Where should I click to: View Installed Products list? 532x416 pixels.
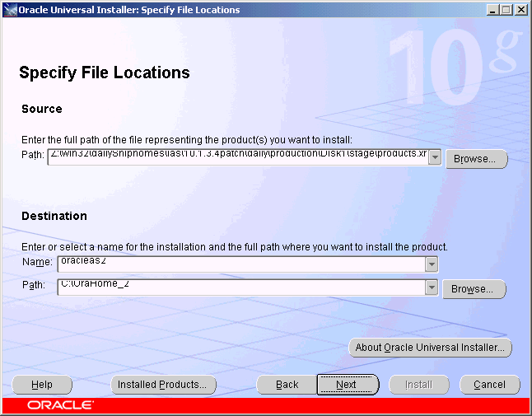163,385
